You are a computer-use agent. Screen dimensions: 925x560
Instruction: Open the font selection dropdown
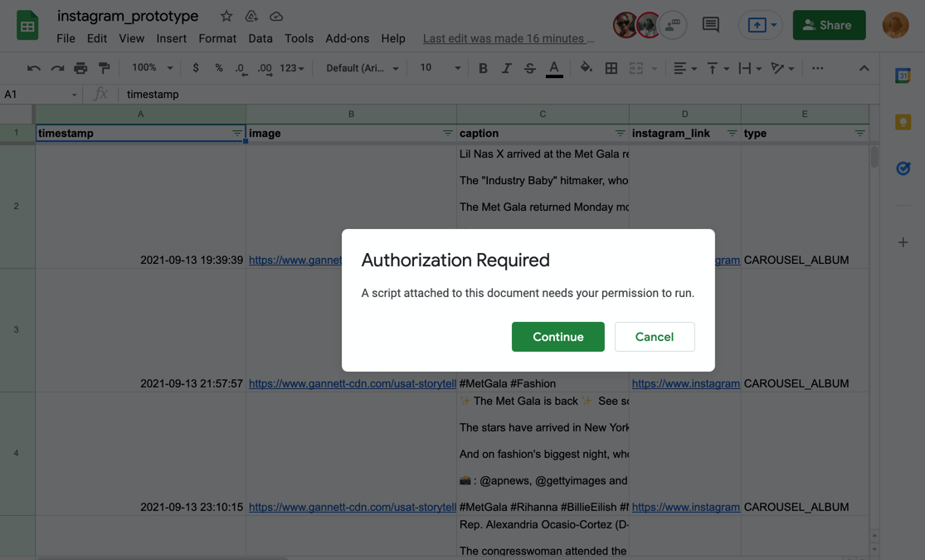[360, 67]
